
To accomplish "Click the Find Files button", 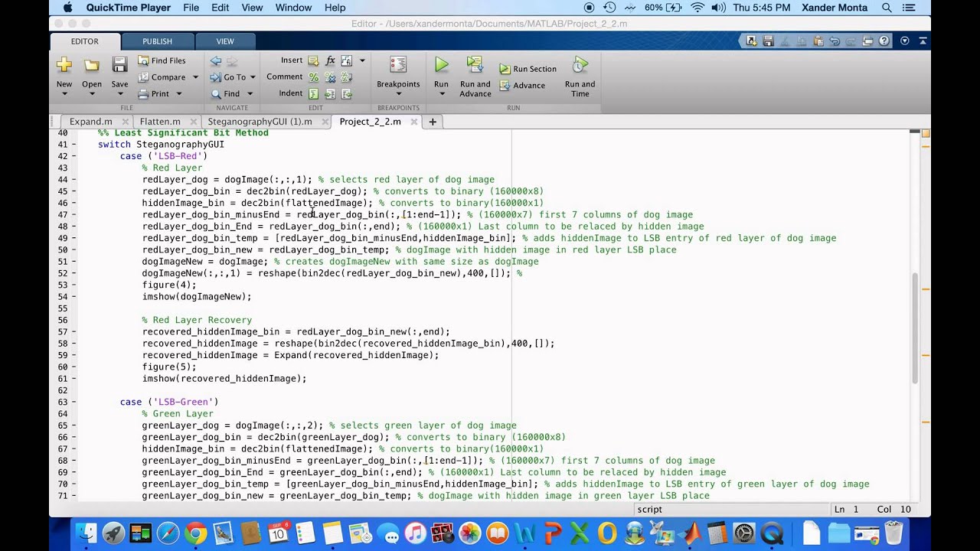I will tap(162, 60).
